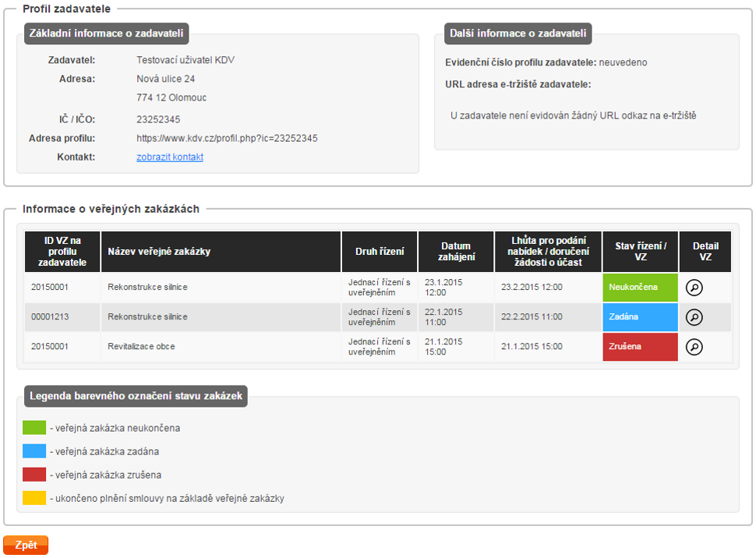Click the 'zobrazit kontakt' link

pos(170,157)
